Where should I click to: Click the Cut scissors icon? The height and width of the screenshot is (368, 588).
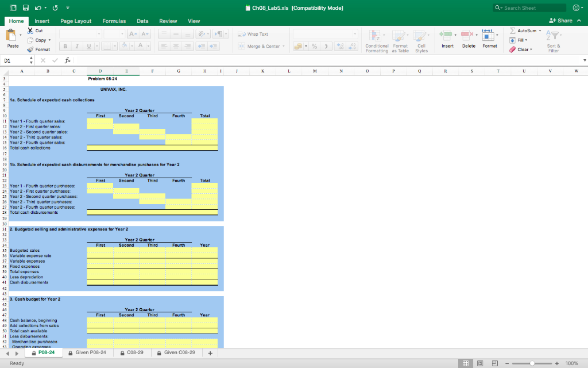[30, 30]
